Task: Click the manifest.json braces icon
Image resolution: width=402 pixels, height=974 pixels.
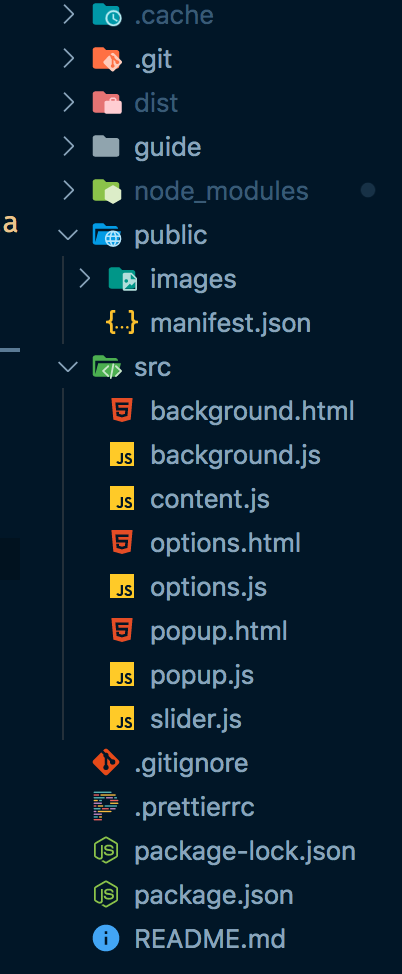Action: (x=122, y=324)
